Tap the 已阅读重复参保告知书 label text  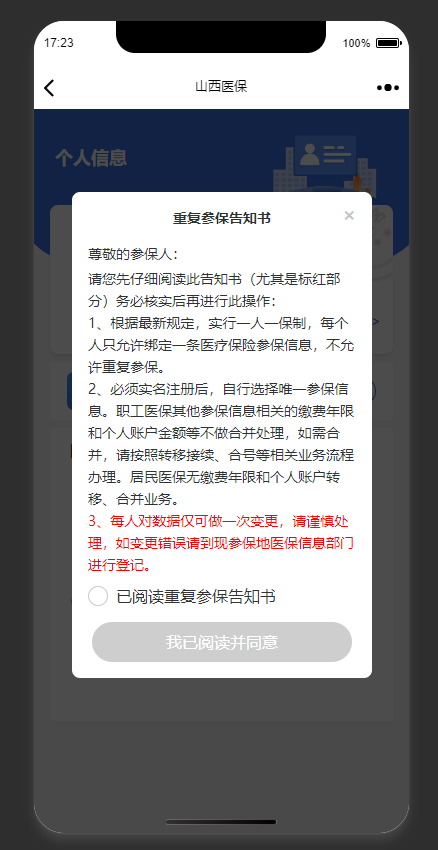tap(196, 596)
